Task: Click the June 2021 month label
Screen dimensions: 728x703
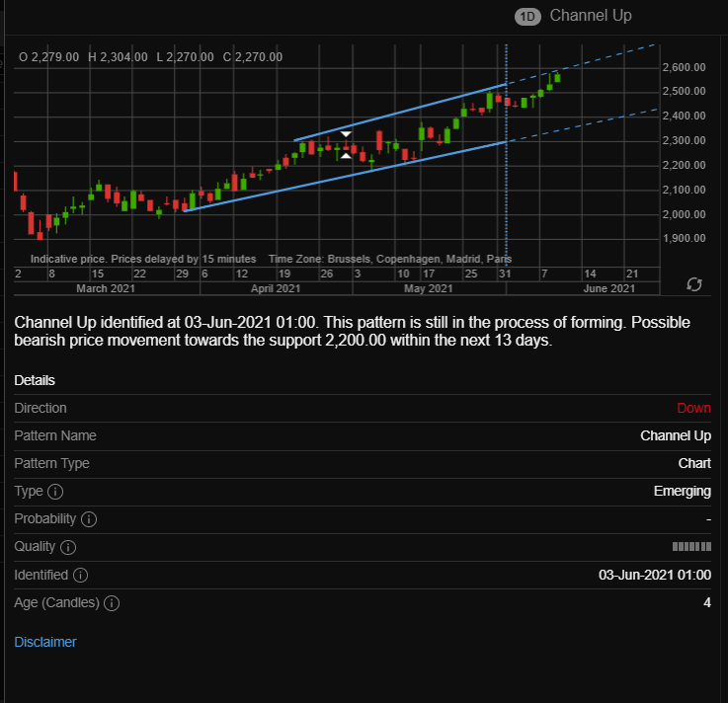Action: [608, 288]
